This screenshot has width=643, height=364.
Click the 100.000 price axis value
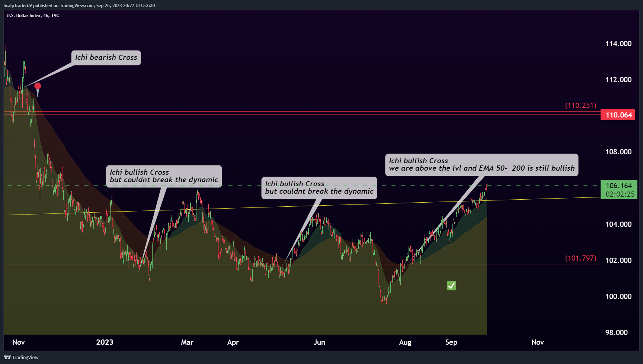(618, 296)
